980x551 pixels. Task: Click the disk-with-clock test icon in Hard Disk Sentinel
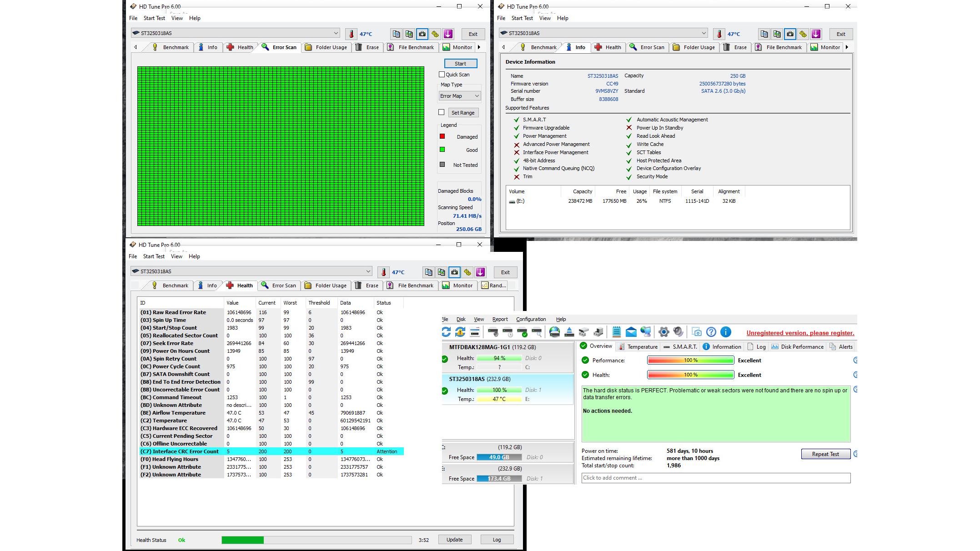point(508,332)
